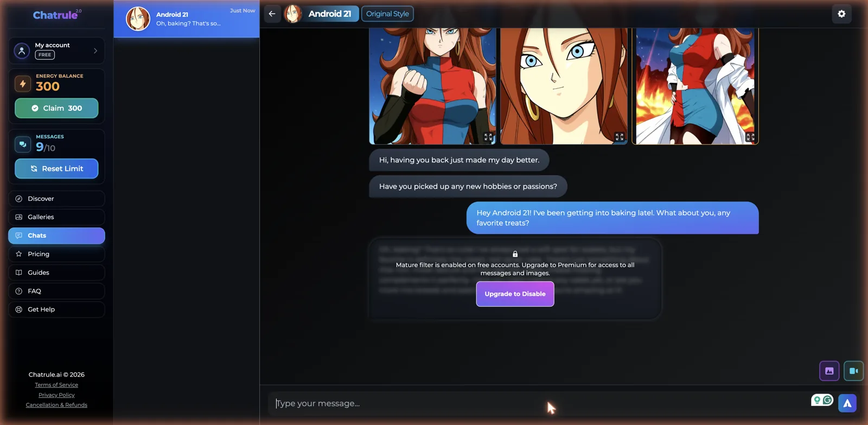The height and width of the screenshot is (425, 868).
Task: Click the 'Hey Android 21!' sent message
Action: 612,218
